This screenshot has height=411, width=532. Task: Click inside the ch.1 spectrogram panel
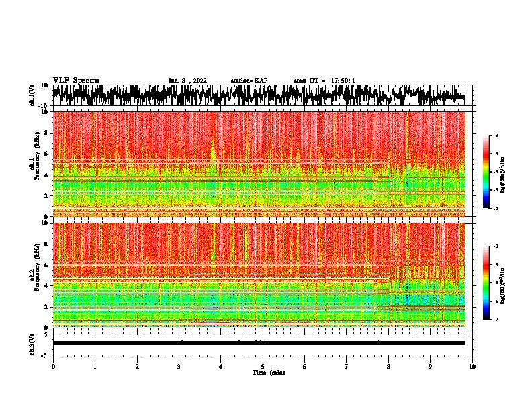[x=259, y=164]
